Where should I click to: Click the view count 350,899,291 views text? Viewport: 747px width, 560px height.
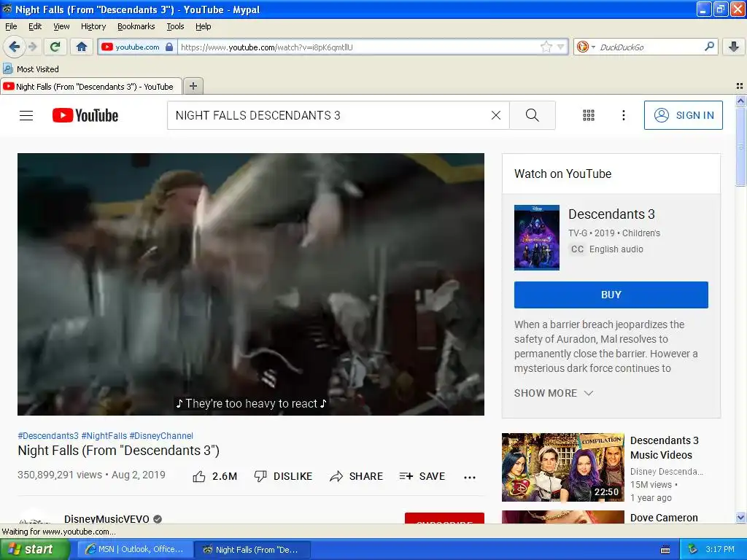point(60,475)
